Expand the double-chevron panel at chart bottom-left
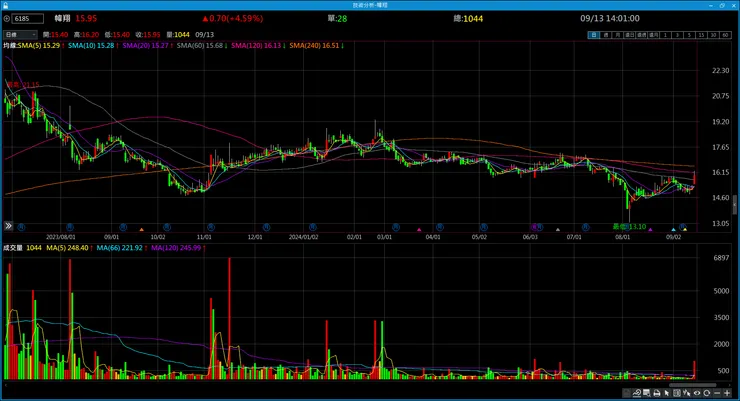Viewport: 740px width, 401px height. click(8, 226)
